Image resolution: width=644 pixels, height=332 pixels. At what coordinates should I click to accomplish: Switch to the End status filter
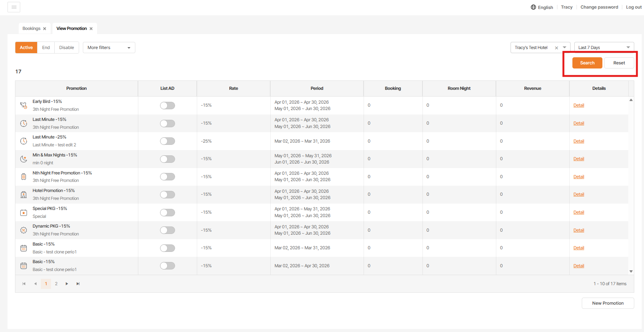pyautogui.click(x=46, y=48)
